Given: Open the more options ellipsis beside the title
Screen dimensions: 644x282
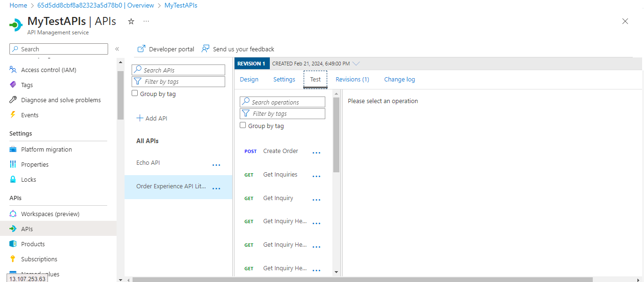Looking at the screenshot, I should coord(146,21).
